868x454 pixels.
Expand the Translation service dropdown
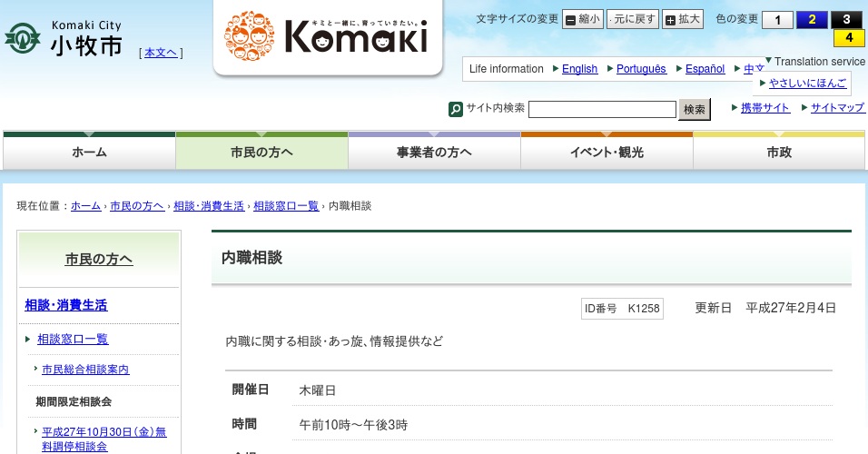pyautogui.click(x=814, y=62)
